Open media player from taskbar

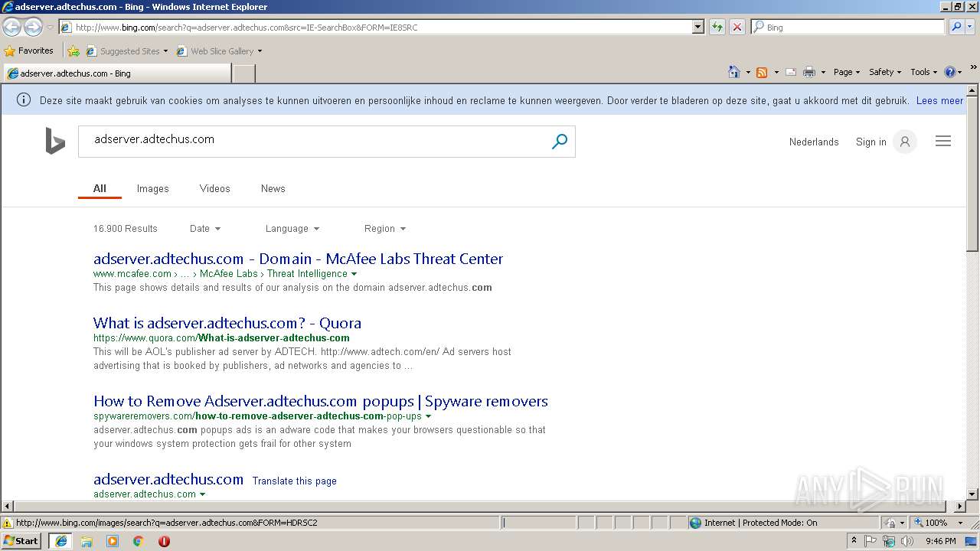coord(113,541)
